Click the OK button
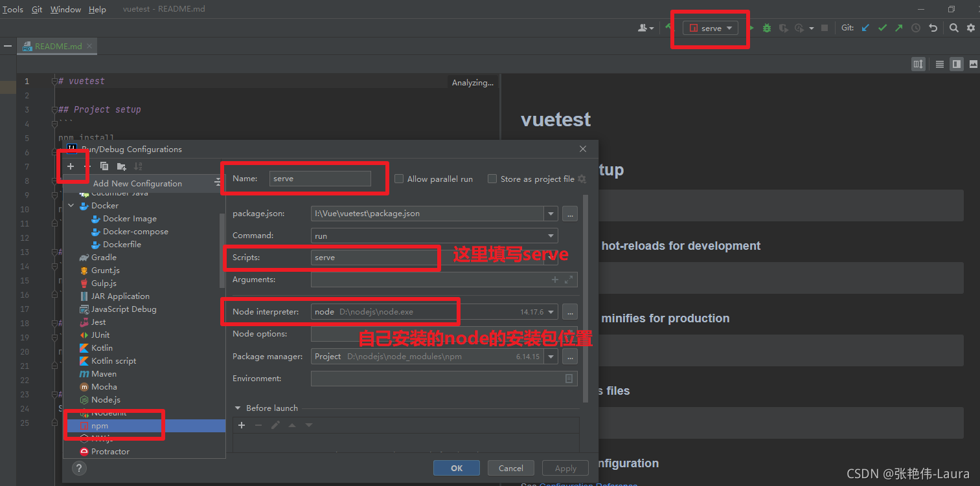This screenshot has height=486, width=980. pyautogui.click(x=457, y=468)
